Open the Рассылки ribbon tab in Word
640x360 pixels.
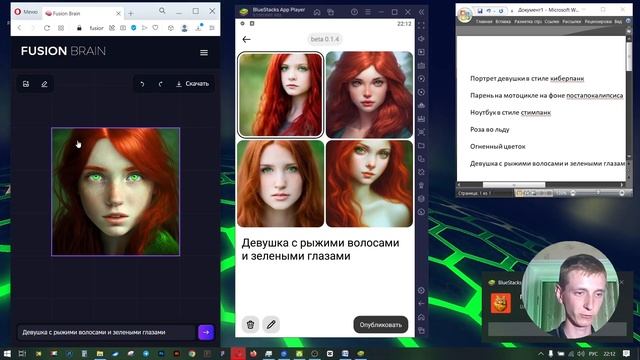571,22
